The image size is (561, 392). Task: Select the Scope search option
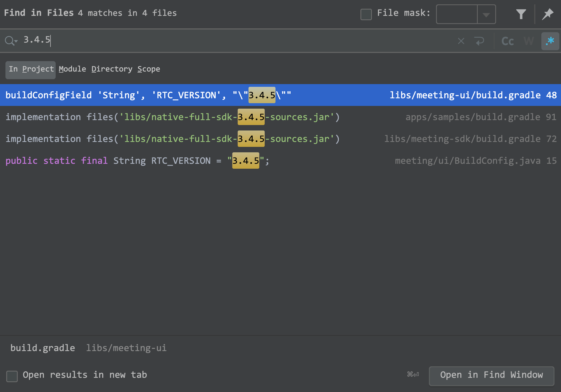[x=148, y=69]
